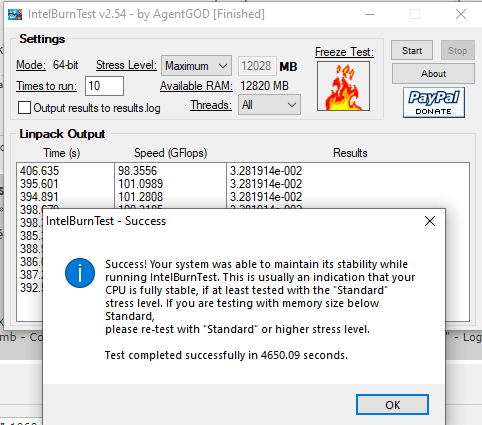Open the PayPal Donate button
This screenshot has width=482, height=425.
434,102
